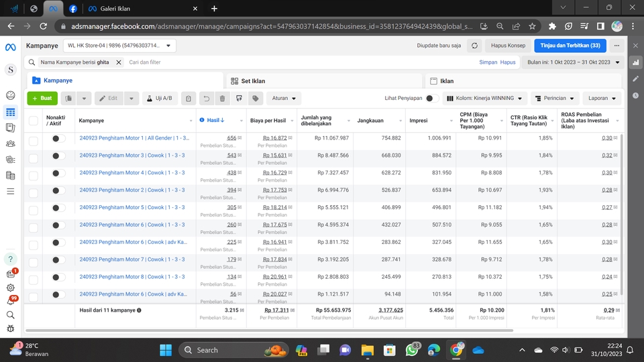
Task: Click the vertical scrollbar of campaign table
Action: [622, 213]
